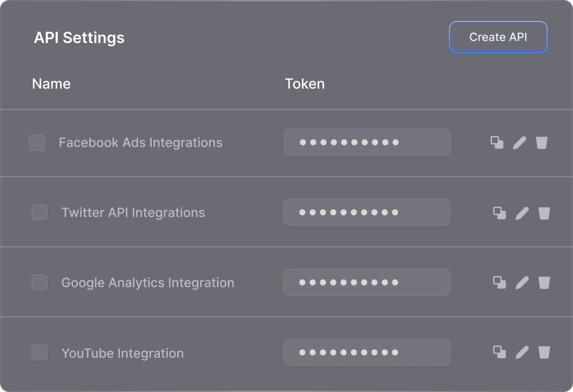This screenshot has height=392, width=573.
Task: Delete the Google Analytics Integration entry
Action: tap(544, 283)
